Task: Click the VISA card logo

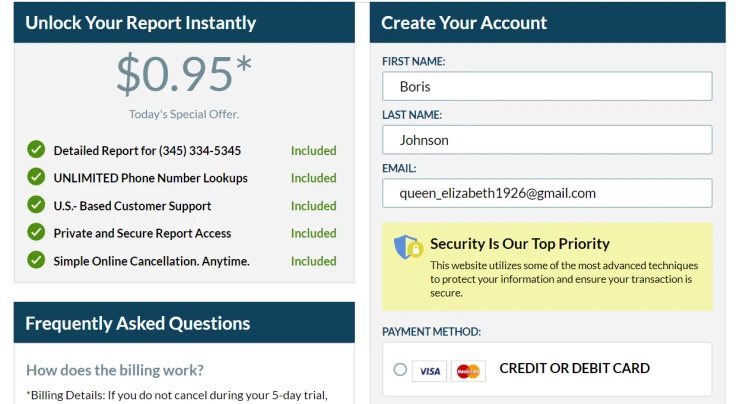Action: pos(429,371)
